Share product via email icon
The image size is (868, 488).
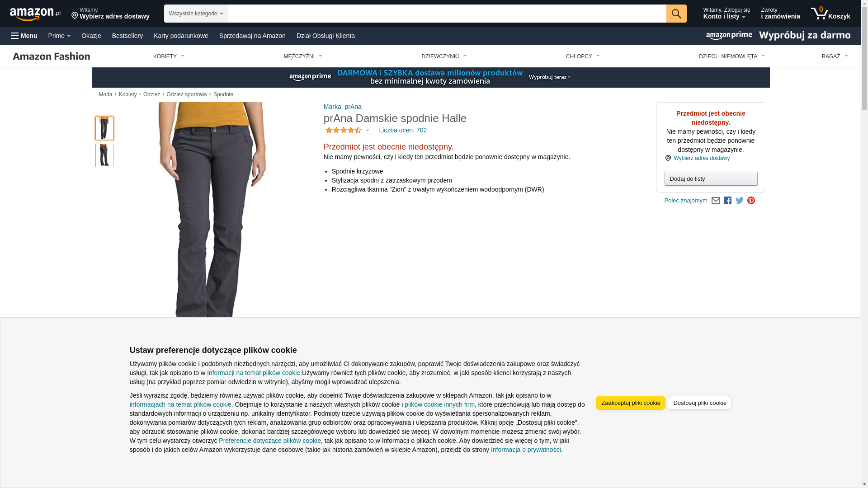[x=715, y=201]
